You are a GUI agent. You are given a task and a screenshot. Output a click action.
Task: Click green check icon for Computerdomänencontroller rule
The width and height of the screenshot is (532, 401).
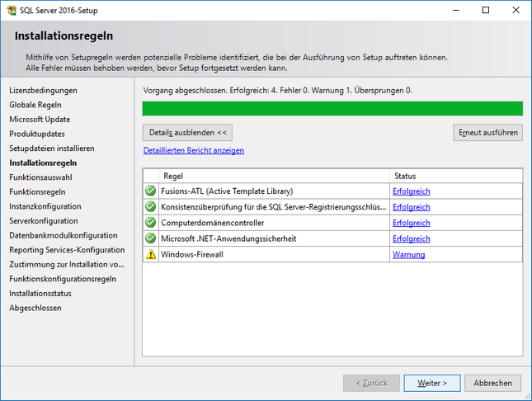click(x=150, y=223)
